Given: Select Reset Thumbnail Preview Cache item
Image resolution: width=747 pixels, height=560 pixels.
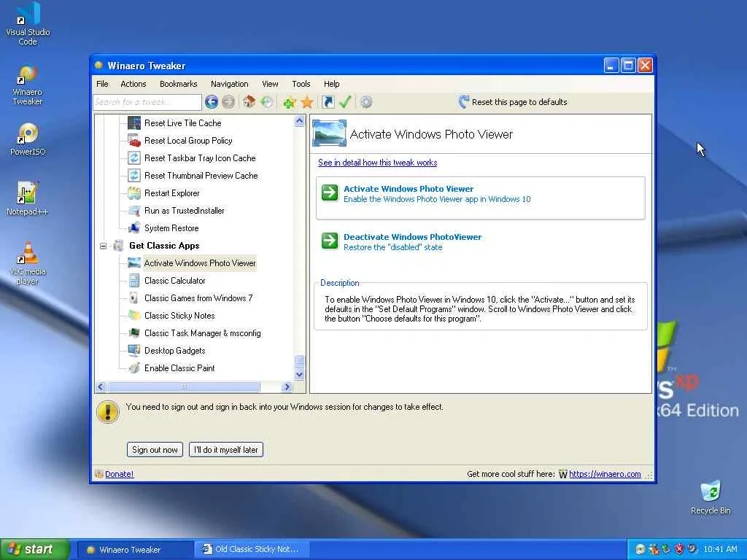Looking at the screenshot, I should 201,176.
